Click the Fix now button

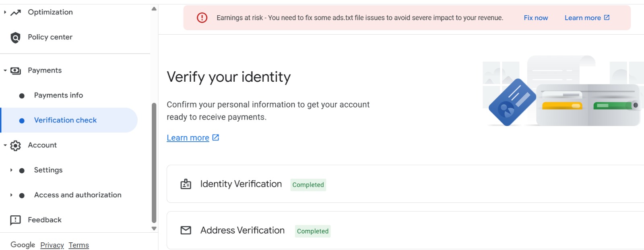536,18
